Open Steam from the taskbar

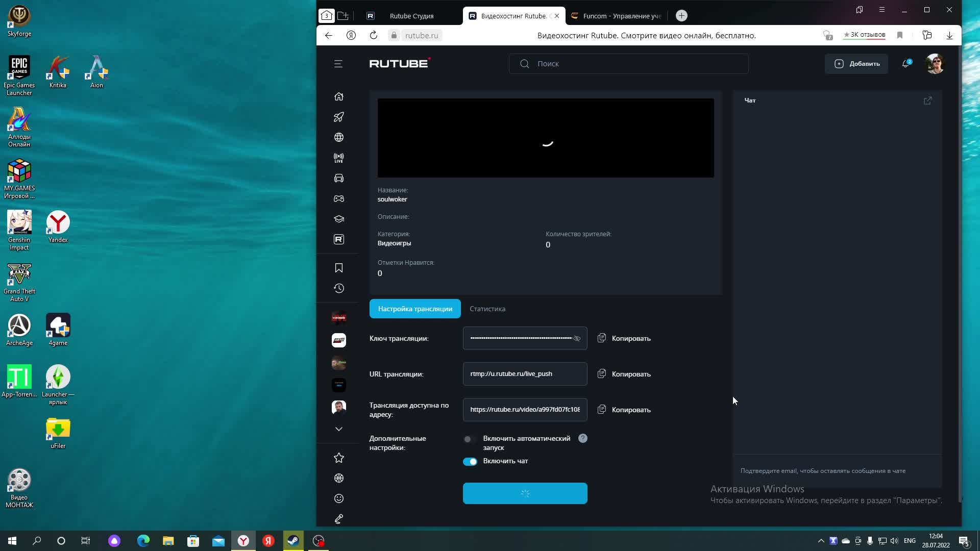[293, 541]
